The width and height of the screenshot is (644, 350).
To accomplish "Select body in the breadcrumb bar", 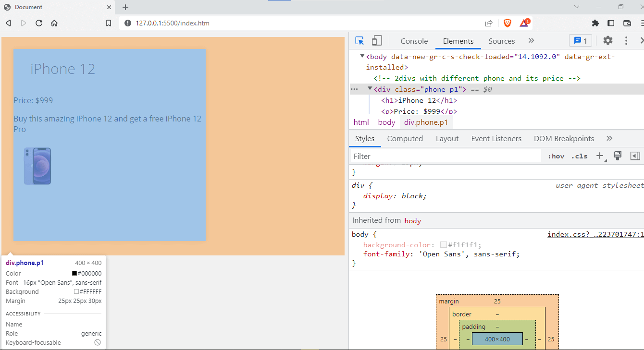I will pos(386,122).
